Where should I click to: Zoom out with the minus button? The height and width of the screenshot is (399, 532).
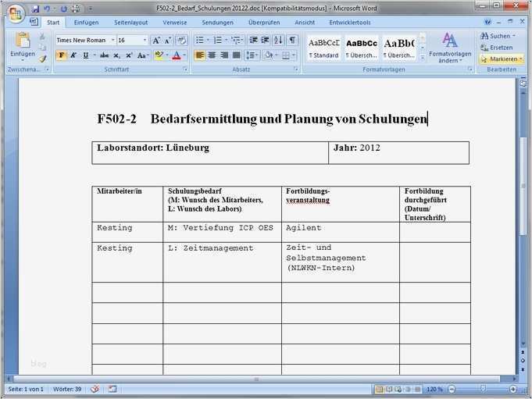coord(452,389)
